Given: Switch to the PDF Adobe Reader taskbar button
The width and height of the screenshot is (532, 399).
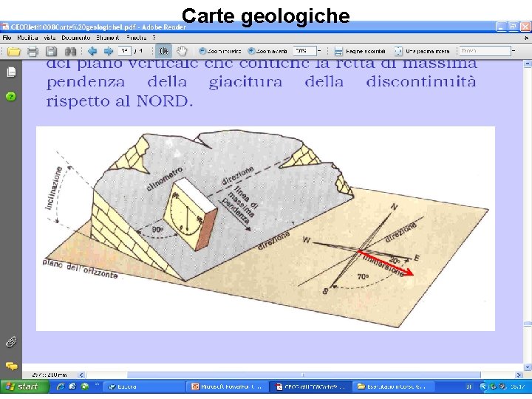Looking at the screenshot, I should [x=310, y=386].
